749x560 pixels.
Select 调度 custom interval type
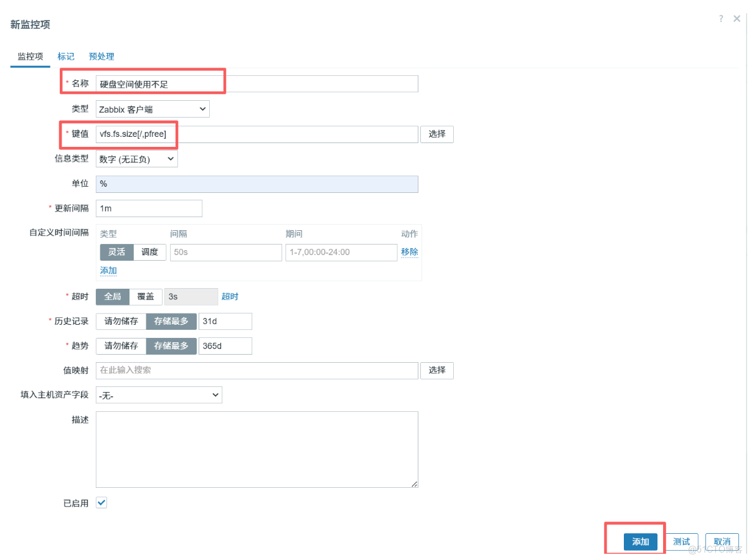(150, 252)
